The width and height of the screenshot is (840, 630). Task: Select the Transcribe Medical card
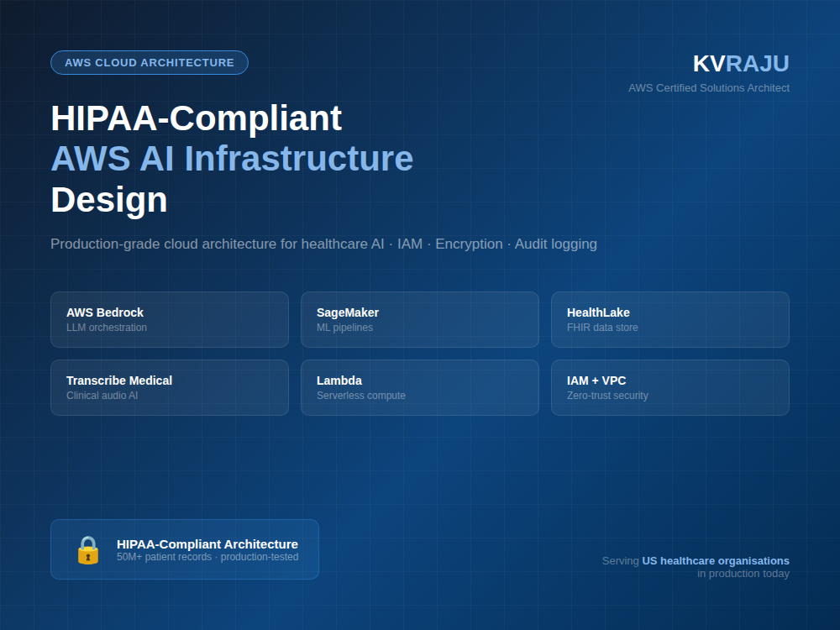click(170, 388)
